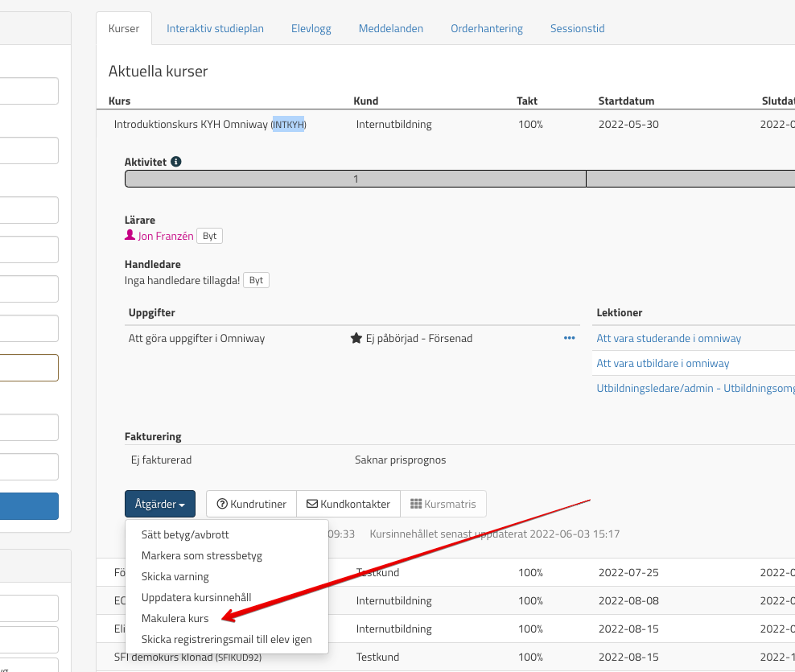The height and width of the screenshot is (672, 795).
Task: Click Skicka registreringsmail till elev igen
Action: point(226,640)
